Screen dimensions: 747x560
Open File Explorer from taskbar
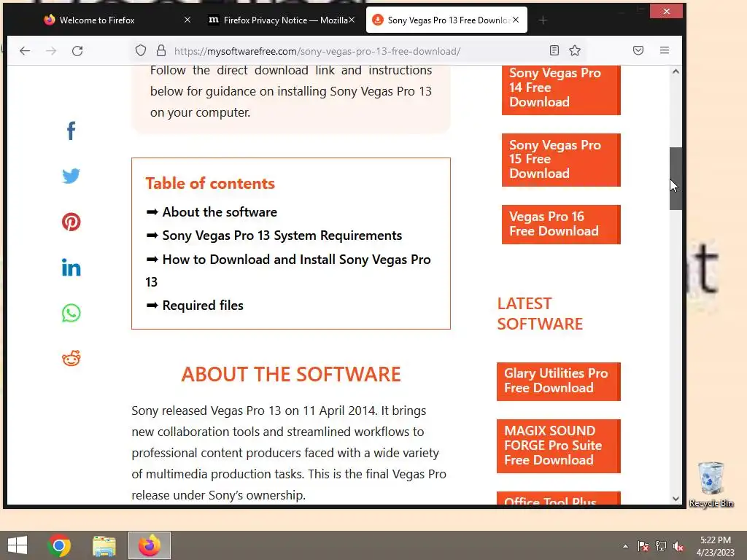click(x=104, y=545)
